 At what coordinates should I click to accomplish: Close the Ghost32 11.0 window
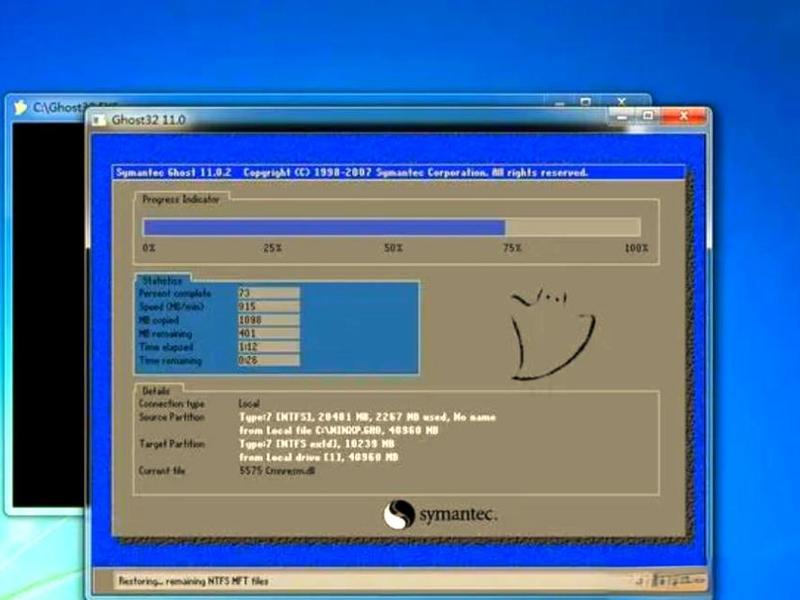684,116
